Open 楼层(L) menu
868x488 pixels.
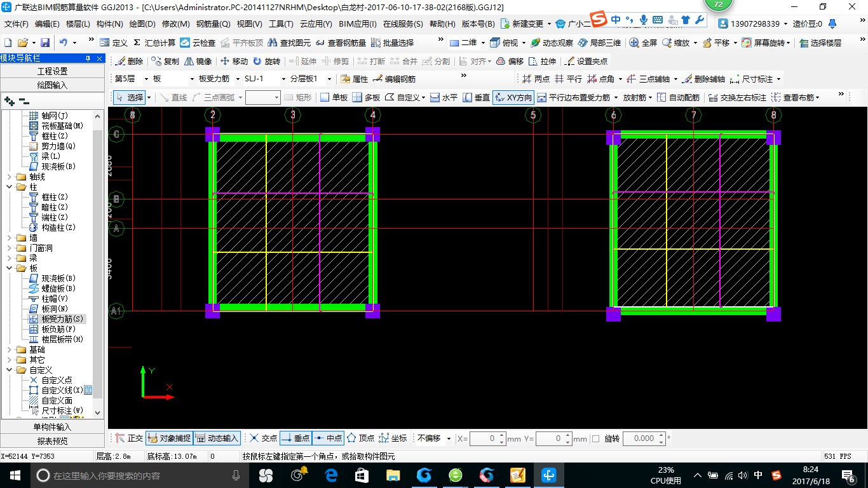tap(78, 24)
